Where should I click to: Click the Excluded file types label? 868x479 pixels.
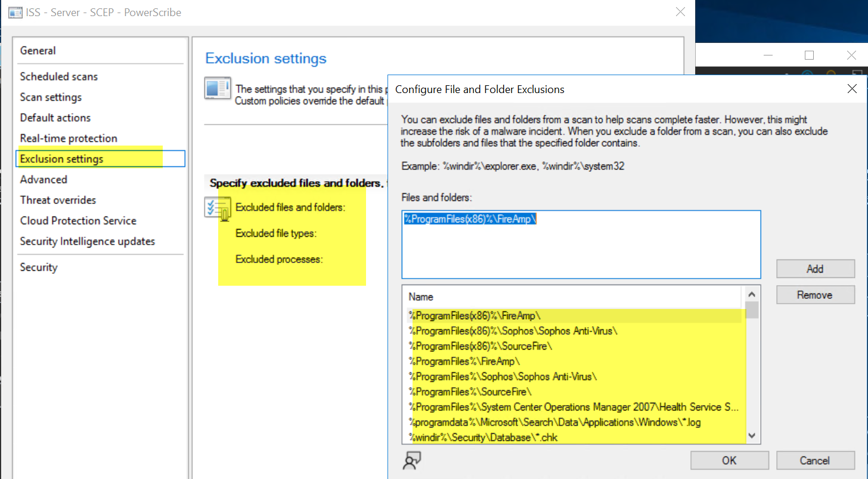click(x=276, y=233)
